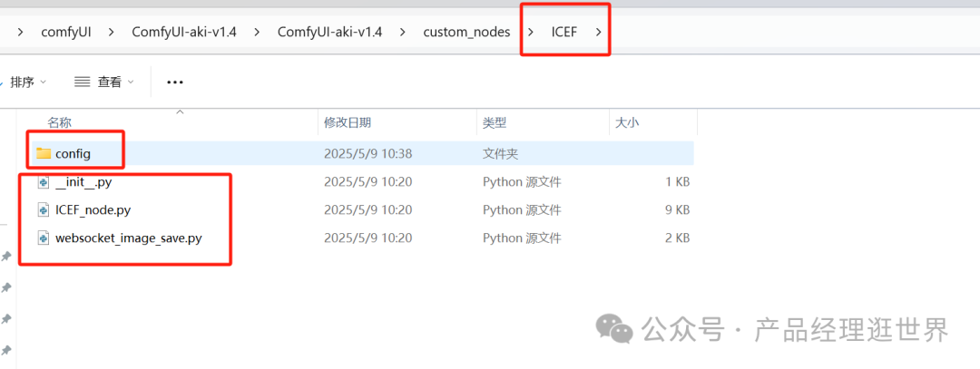Sort by 类型 column header
This screenshot has width=980, height=369.
[x=495, y=123]
